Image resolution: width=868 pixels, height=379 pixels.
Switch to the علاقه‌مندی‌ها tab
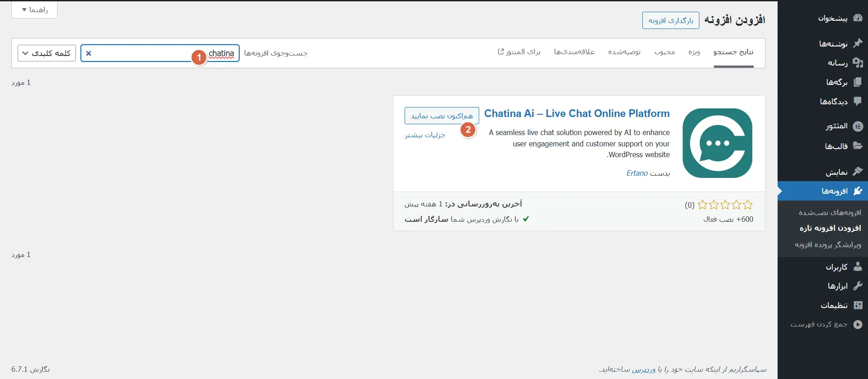click(x=574, y=52)
